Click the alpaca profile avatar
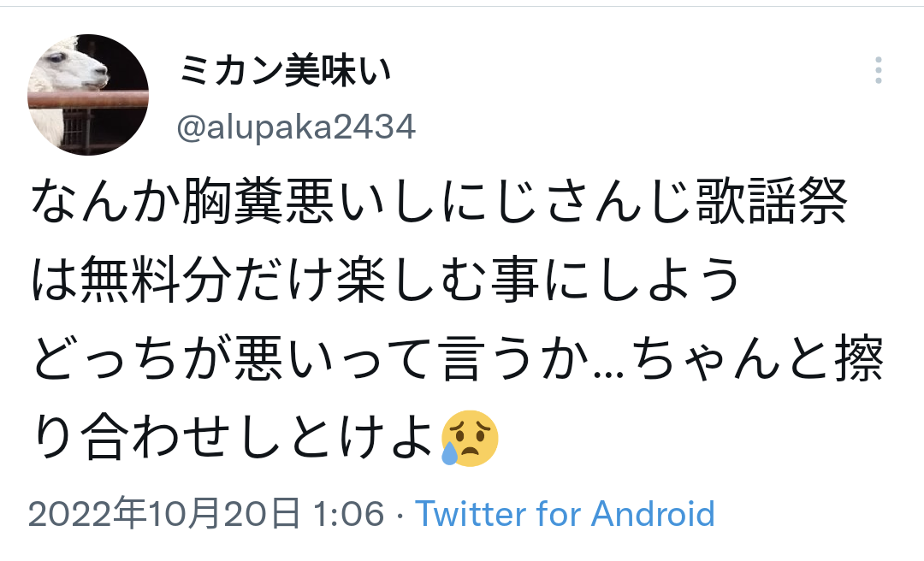Viewport: 924px width, 561px height. tap(88, 95)
